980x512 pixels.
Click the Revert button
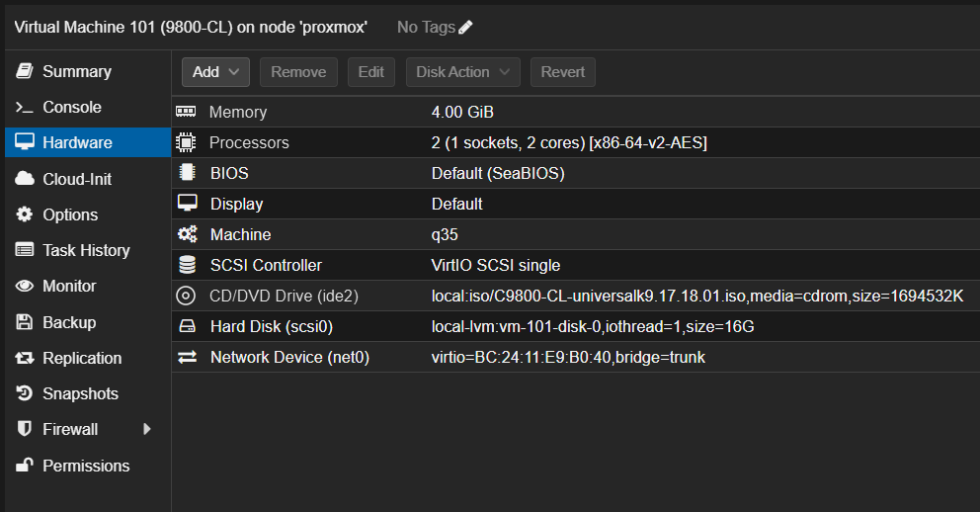point(562,72)
